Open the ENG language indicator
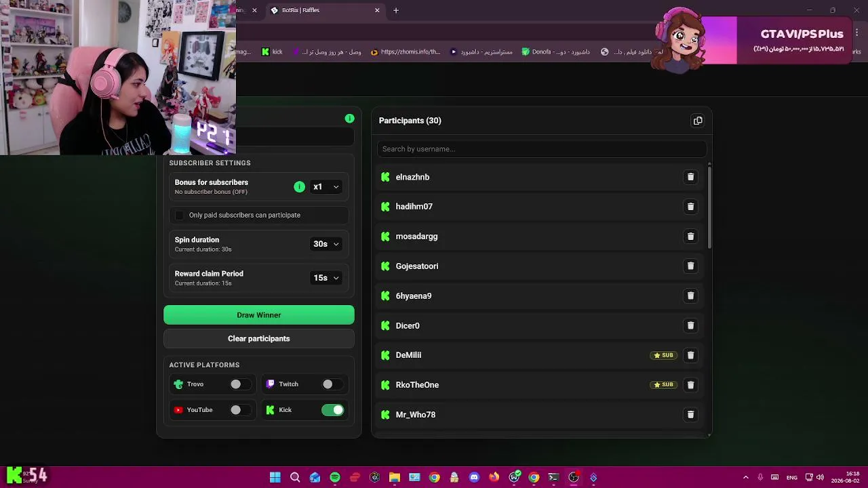 coord(791,477)
